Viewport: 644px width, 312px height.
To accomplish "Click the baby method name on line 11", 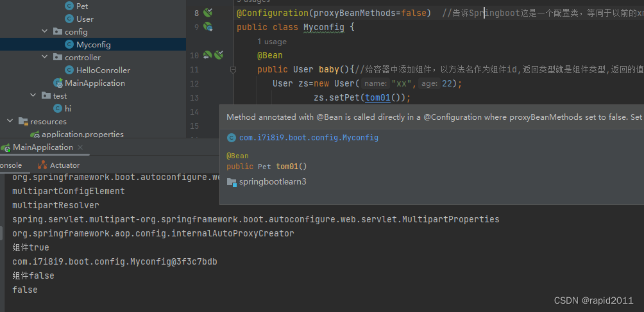I will point(329,69).
